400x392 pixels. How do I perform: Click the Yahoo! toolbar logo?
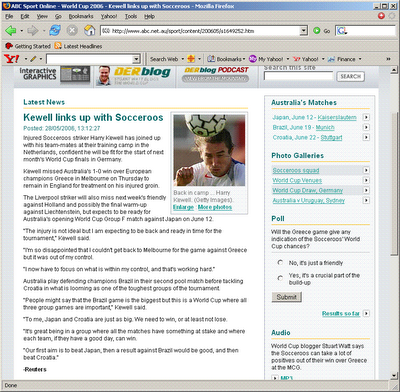(12, 59)
